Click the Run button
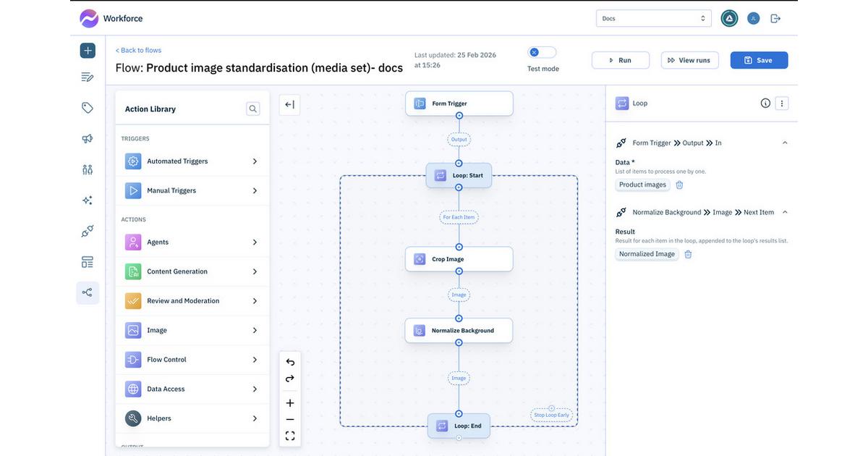The image size is (868, 456). tap(621, 60)
